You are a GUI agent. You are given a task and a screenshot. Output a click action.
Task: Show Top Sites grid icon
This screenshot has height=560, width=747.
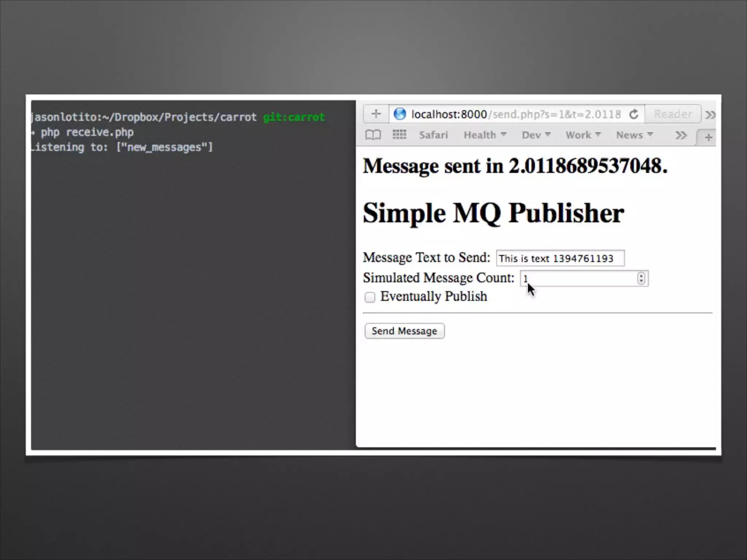pyautogui.click(x=399, y=135)
